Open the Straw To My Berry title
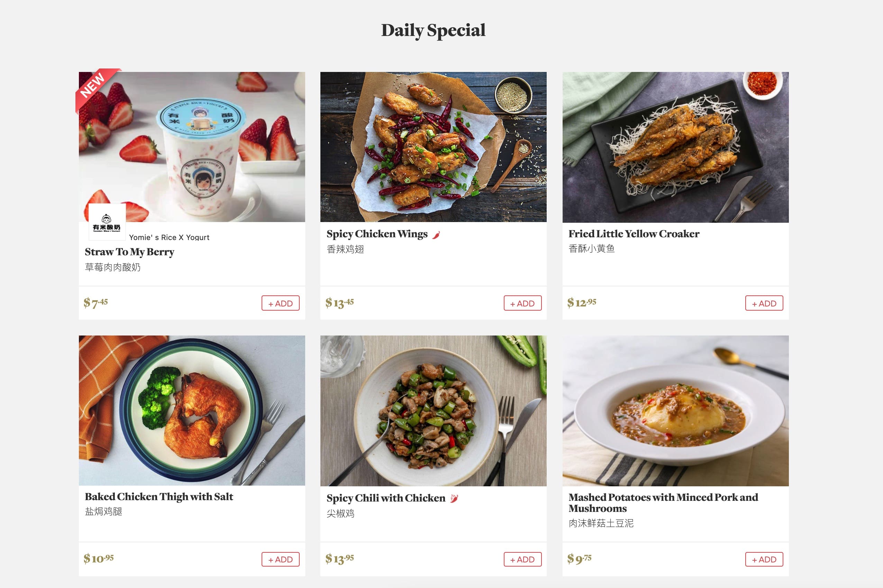883x588 pixels. coord(129,251)
